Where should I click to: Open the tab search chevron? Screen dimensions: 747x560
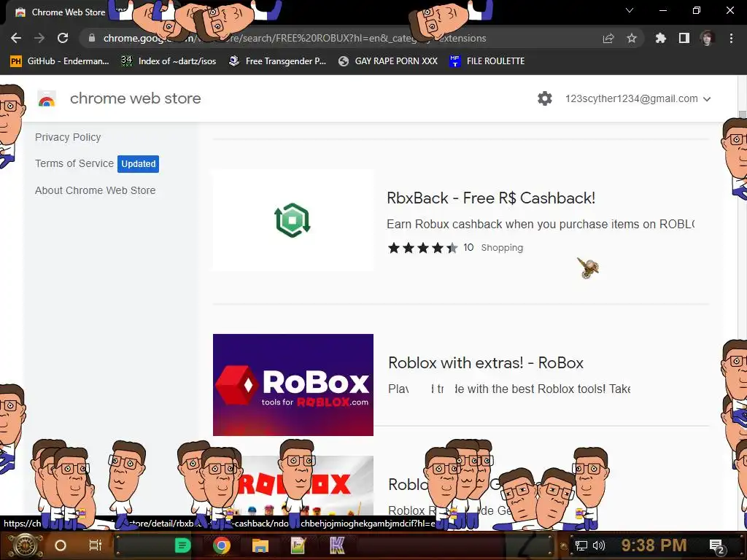point(630,10)
